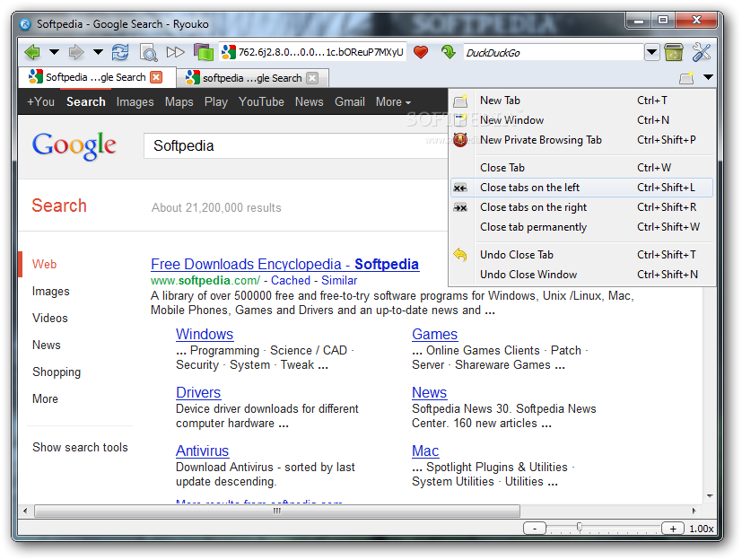The image size is (742, 560).
Task: Choose Close tabs on the right
Action: coord(581,207)
